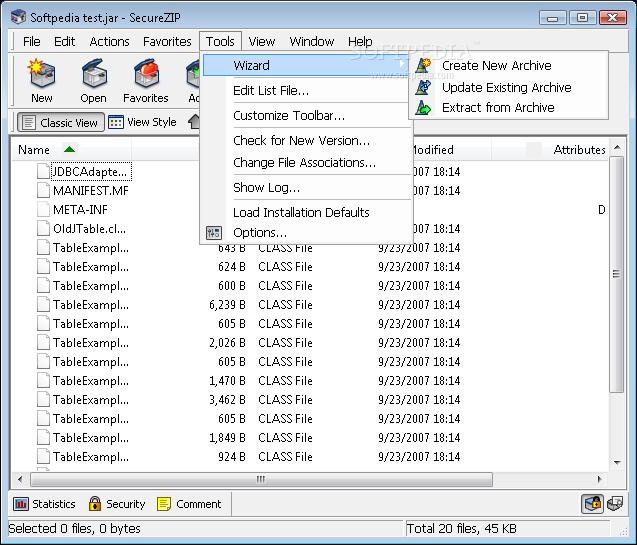Click the vertical scrollbar thumb
This screenshot has width=637, height=545.
617,274
